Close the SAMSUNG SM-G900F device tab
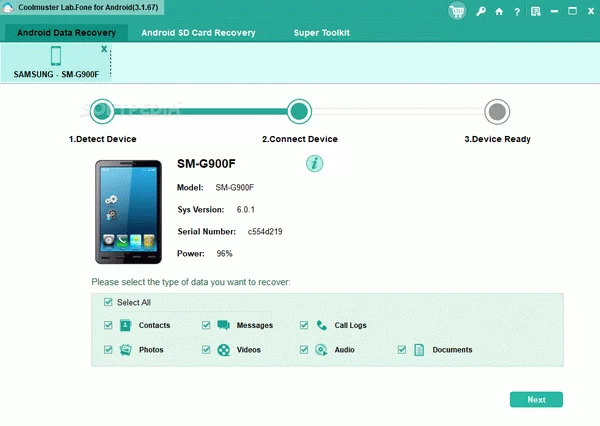The height and width of the screenshot is (426, 600). pos(104,48)
